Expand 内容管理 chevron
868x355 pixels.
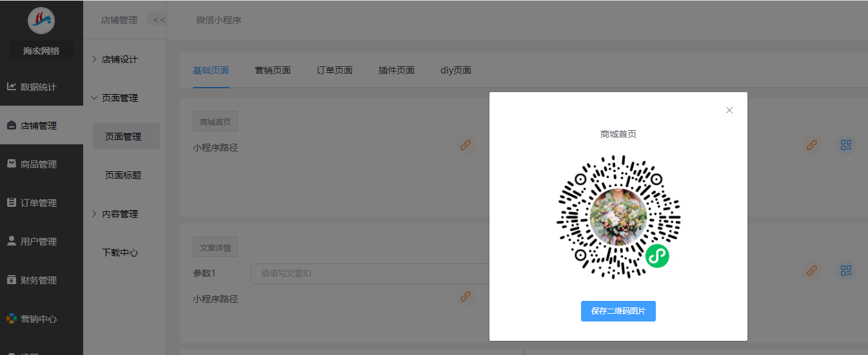pos(94,214)
